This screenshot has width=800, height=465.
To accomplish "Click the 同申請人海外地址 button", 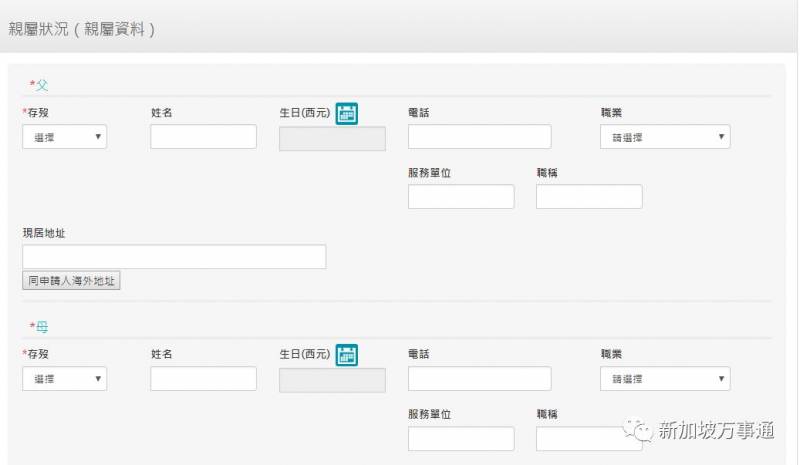I will pyautogui.click(x=71, y=281).
